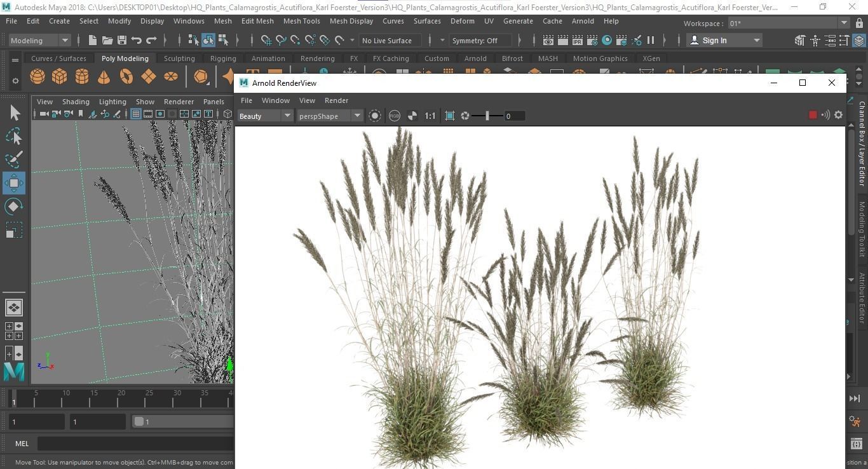Screen dimensions: 868x469
Task: Click the RenderView settings gear icon
Action: (x=838, y=115)
